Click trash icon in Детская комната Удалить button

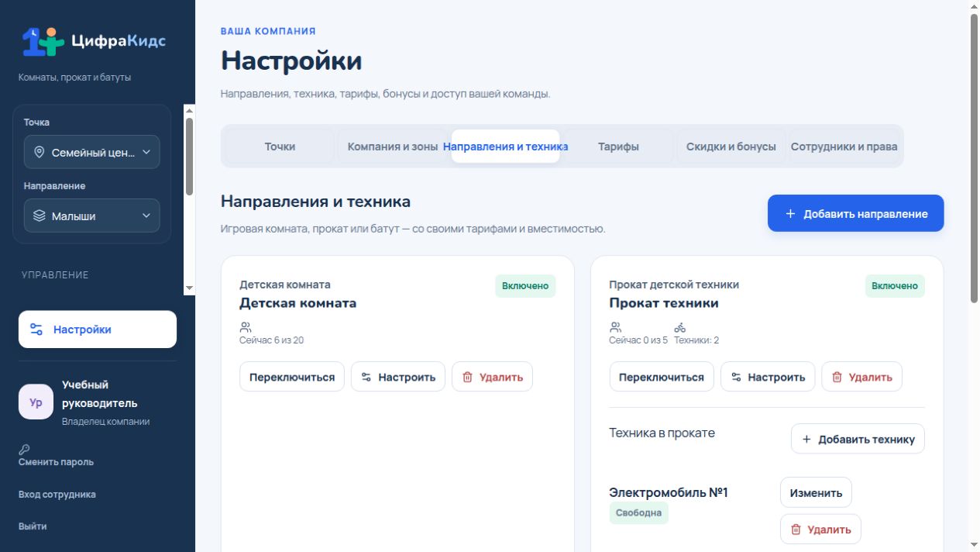point(467,377)
